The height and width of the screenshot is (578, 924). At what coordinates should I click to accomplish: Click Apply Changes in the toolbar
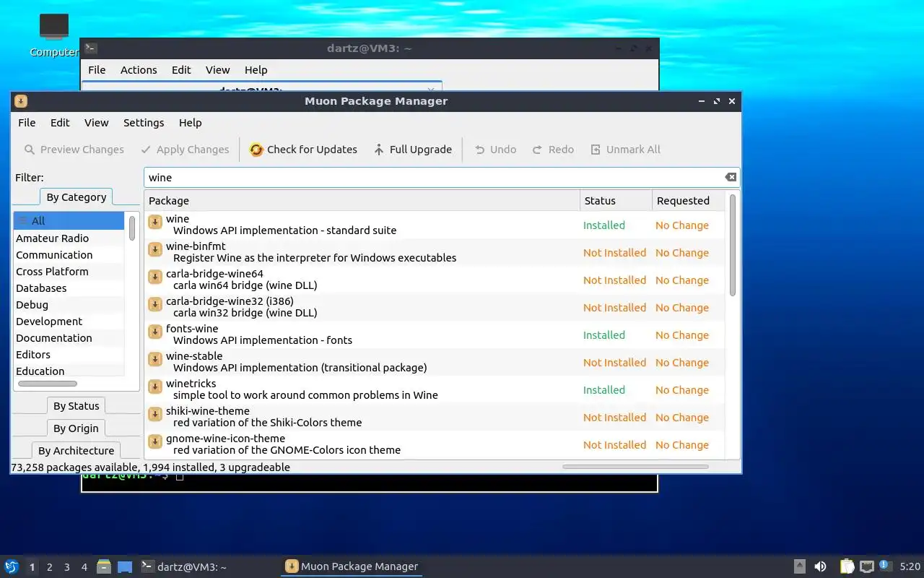185,150
